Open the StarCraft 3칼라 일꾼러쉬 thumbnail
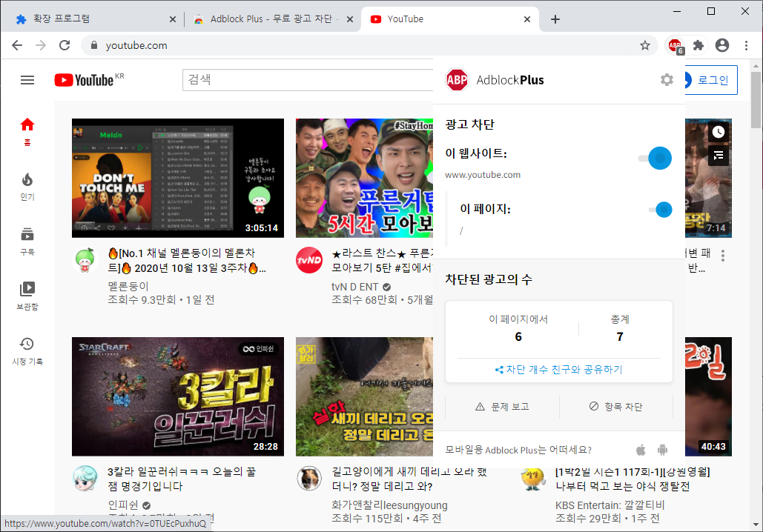 coord(178,396)
